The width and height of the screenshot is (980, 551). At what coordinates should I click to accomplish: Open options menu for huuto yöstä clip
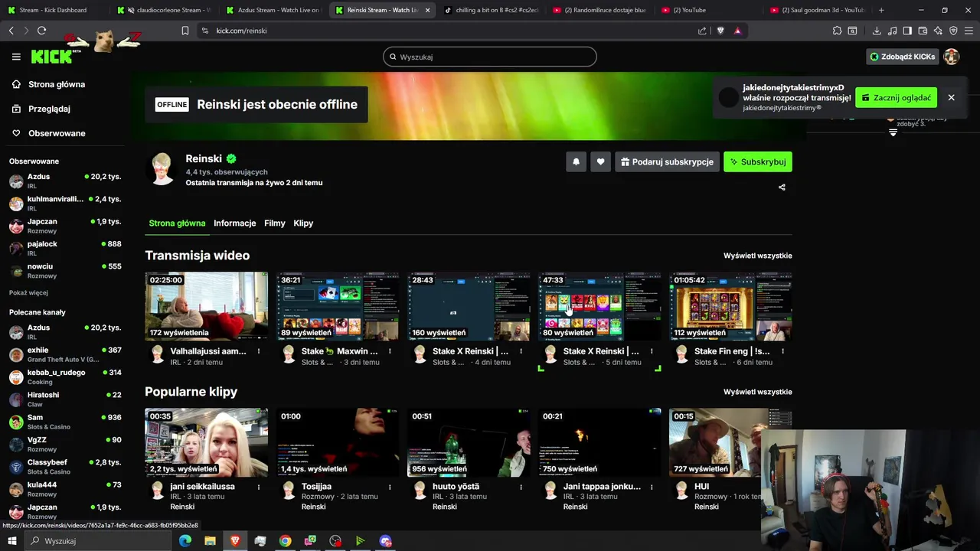(521, 487)
